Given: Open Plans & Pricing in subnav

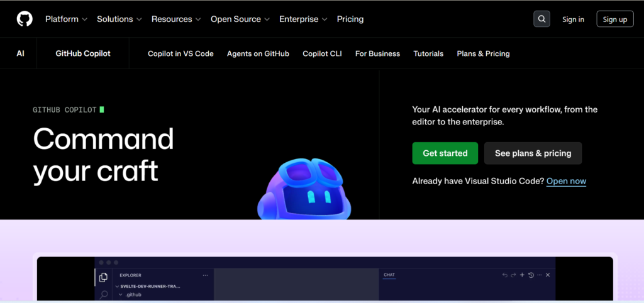Looking at the screenshot, I should point(483,53).
